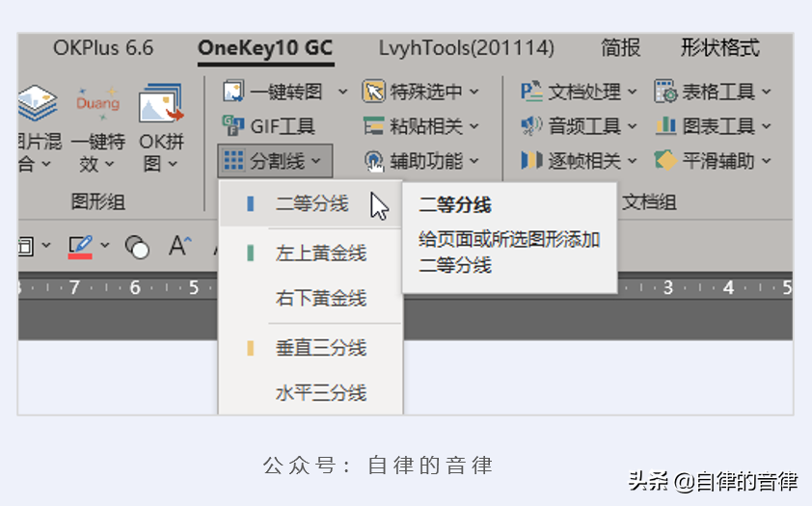Click the pen outline color icon
The image size is (812, 506).
[x=80, y=247]
